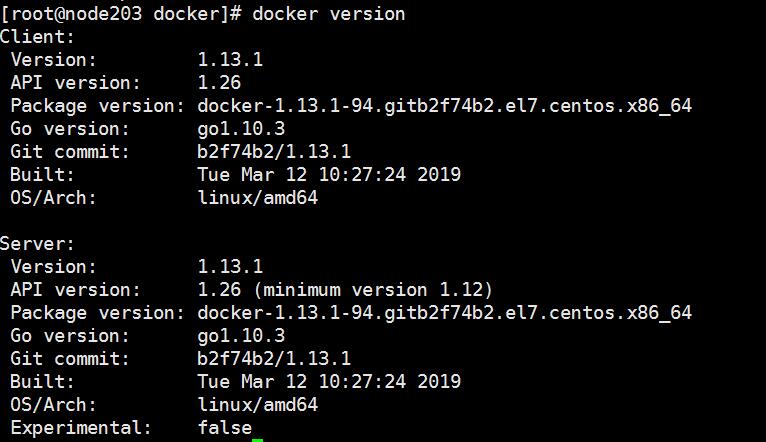This screenshot has width=766, height=442.
Task: Click the Server Built date value
Action: (x=329, y=382)
